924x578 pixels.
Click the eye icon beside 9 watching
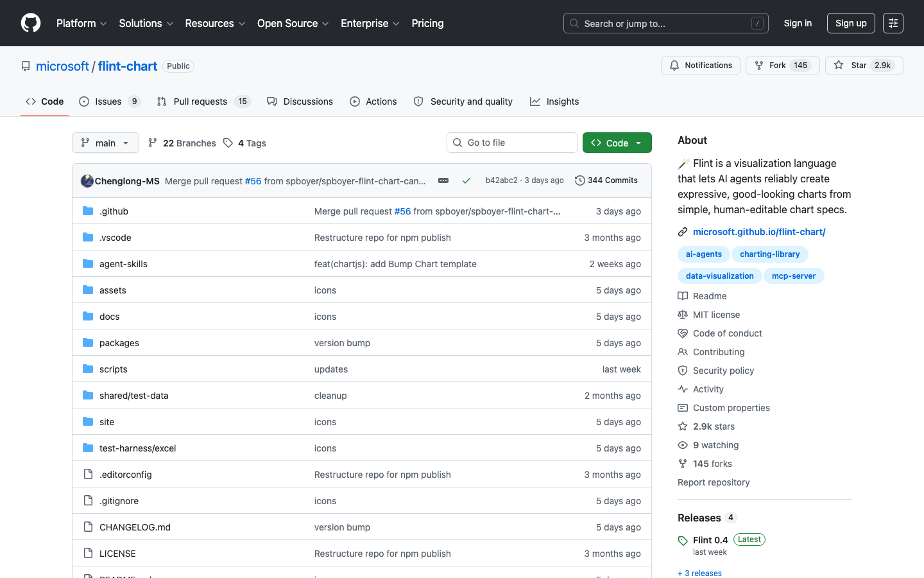click(683, 445)
